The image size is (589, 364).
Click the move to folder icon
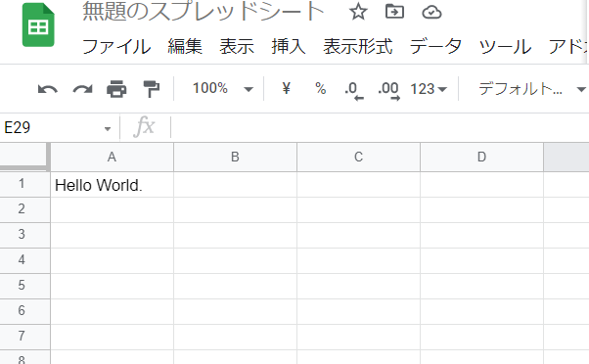point(395,12)
